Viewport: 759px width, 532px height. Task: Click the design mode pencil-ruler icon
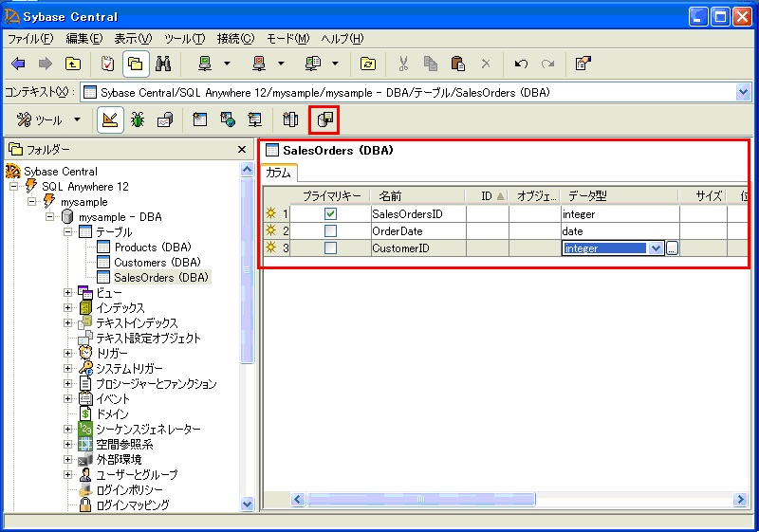pyautogui.click(x=110, y=120)
